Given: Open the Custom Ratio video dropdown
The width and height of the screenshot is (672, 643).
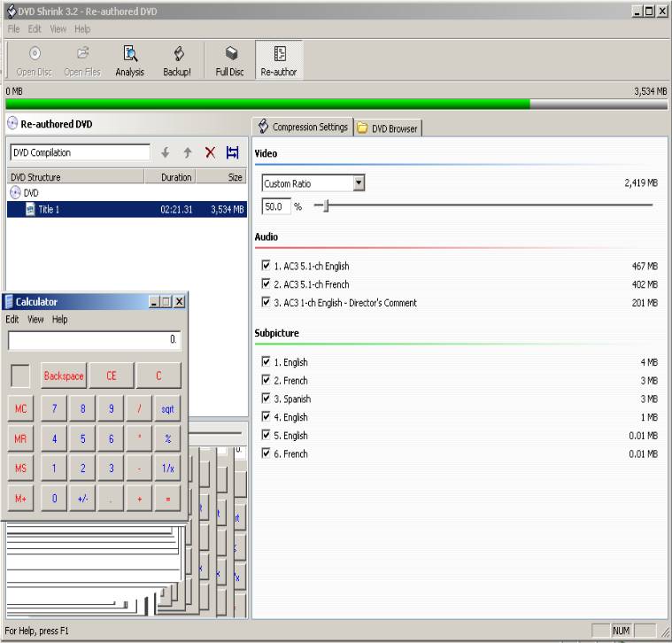Looking at the screenshot, I should 359,183.
